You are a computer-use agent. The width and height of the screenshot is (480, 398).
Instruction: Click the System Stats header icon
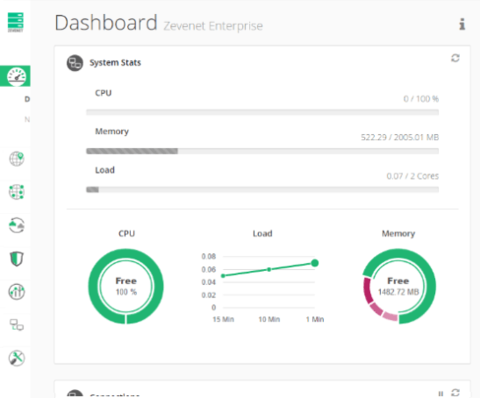pos(75,63)
